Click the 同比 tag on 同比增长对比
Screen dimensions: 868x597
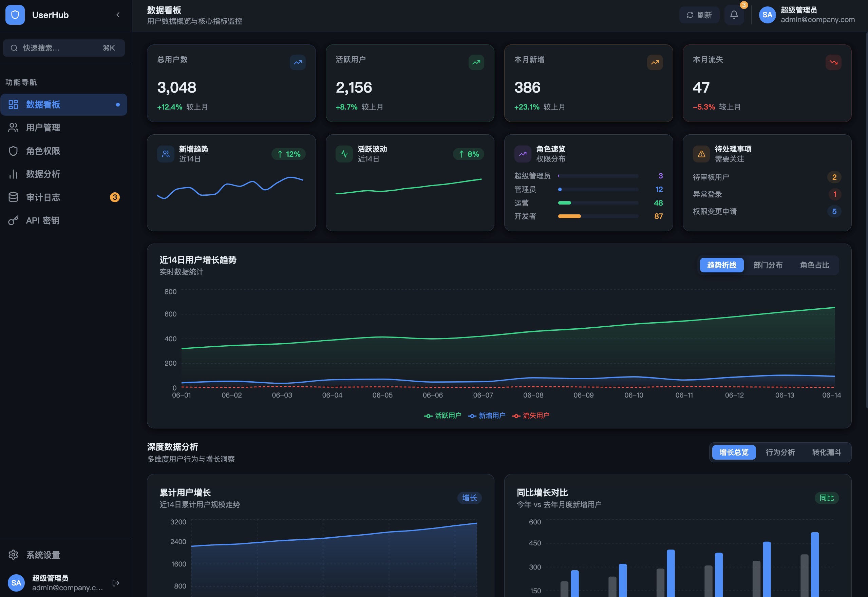[827, 498]
